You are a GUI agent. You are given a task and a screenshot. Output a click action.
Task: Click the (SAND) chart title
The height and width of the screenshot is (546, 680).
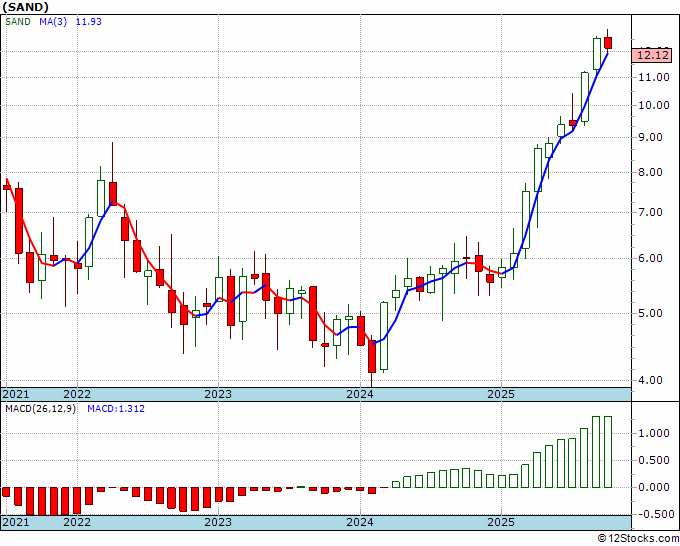pos(26,7)
